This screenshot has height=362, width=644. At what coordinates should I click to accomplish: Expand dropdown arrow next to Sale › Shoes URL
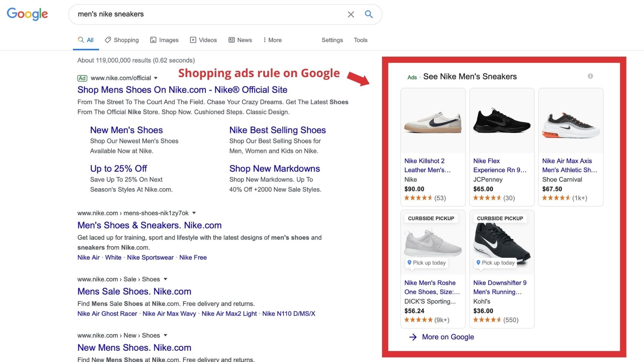pyautogui.click(x=165, y=279)
